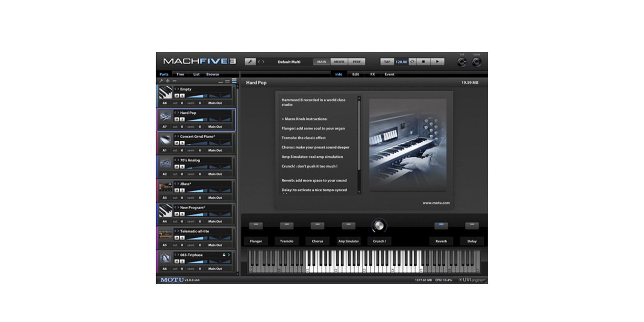Toggle the Reverb macro switch
Screen dimensions: 644x322
point(441,225)
